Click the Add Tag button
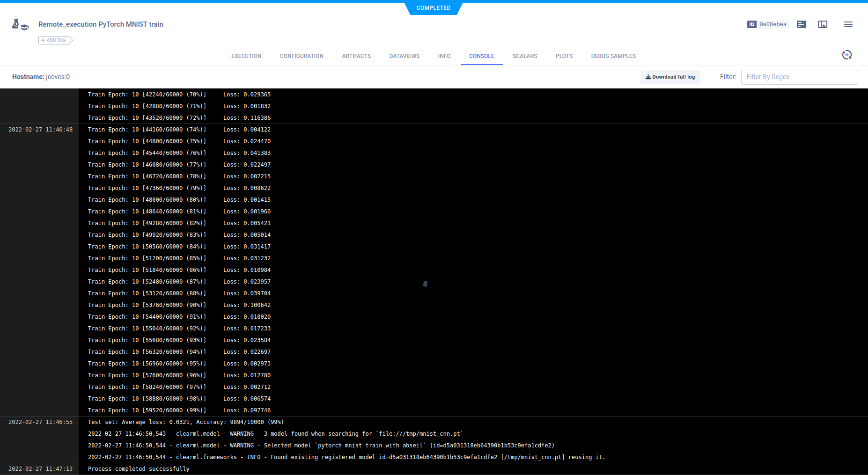This screenshot has width=868, height=475. (55, 40)
